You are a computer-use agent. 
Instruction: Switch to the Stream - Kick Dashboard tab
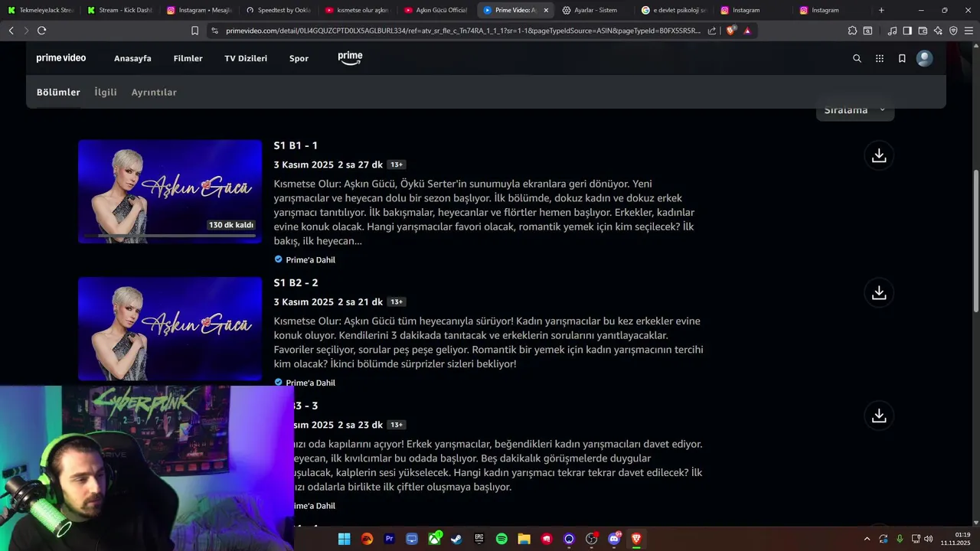[x=119, y=10]
